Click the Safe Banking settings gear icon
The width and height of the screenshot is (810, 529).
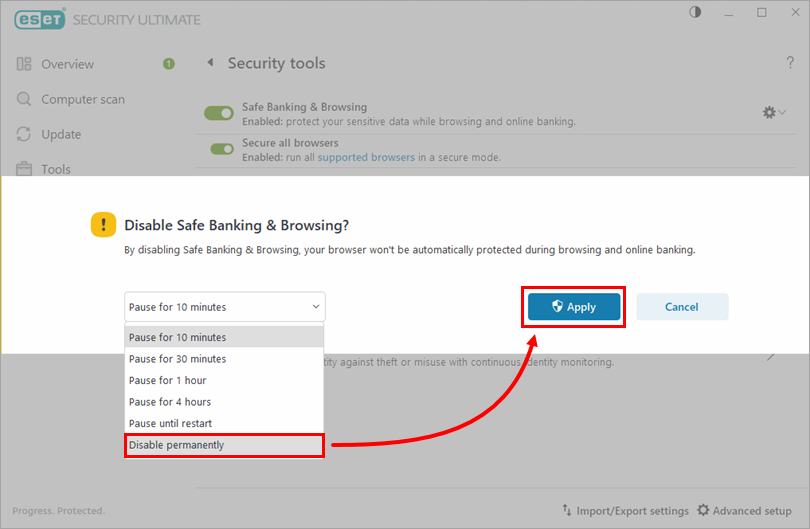pos(769,113)
